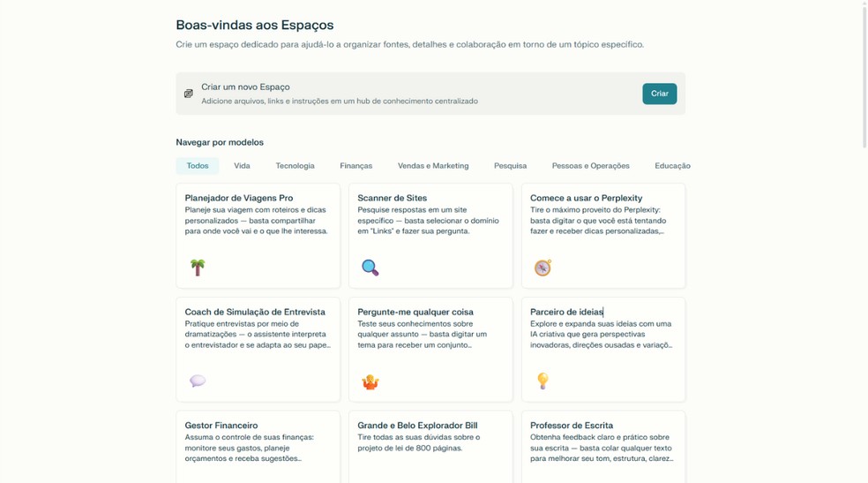Open the Pessoas e Operações tab
The image size is (868, 483).
tap(591, 166)
